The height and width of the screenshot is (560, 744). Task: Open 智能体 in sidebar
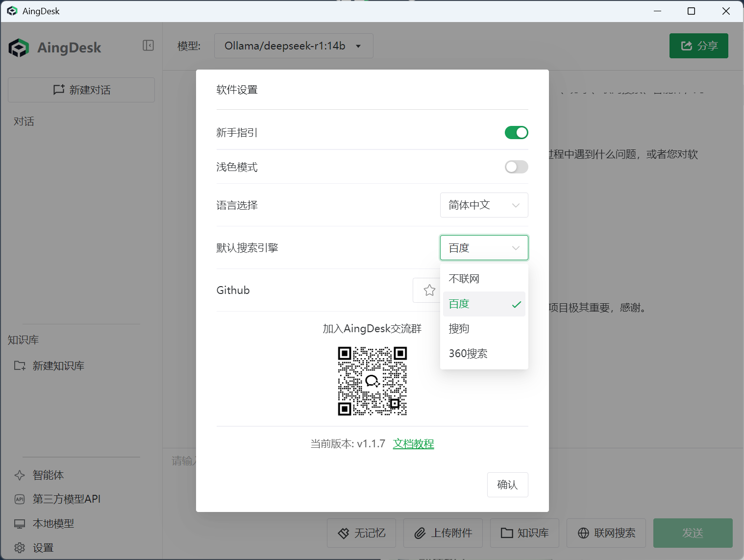click(x=39, y=475)
